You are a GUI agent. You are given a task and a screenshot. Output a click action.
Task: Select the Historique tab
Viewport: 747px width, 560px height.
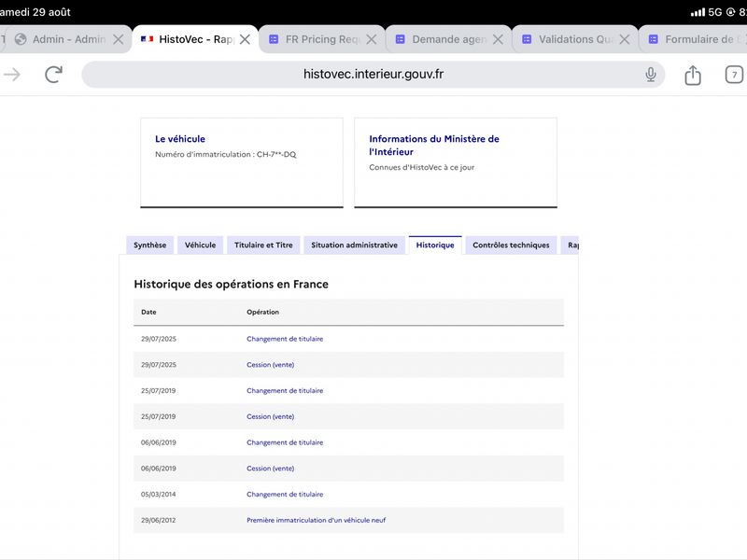pyautogui.click(x=435, y=245)
